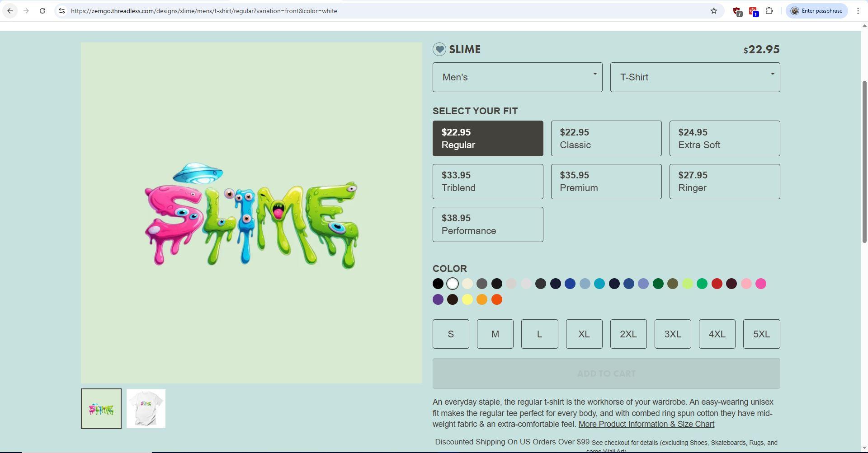The height and width of the screenshot is (453, 868).
Task: Click the Enter passphrase profile button
Action: coord(816,11)
